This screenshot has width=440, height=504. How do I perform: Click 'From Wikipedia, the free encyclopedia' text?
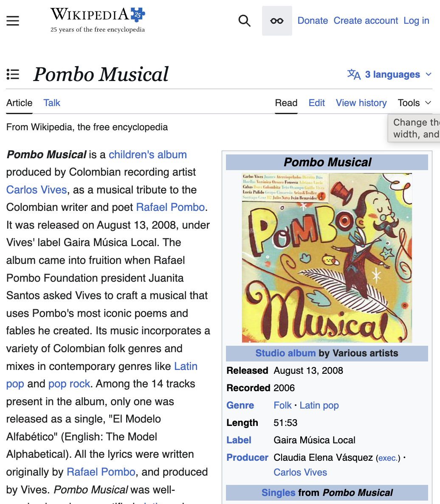[x=87, y=127]
